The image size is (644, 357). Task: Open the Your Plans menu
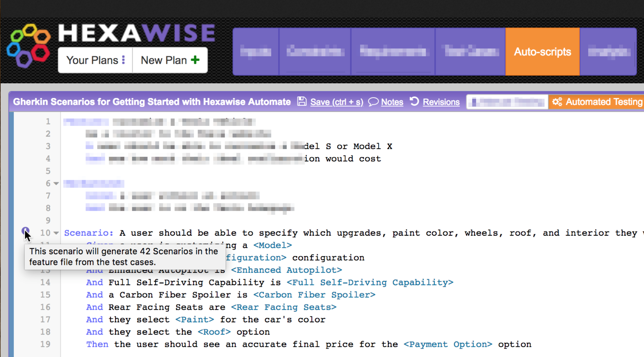[x=95, y=60]
